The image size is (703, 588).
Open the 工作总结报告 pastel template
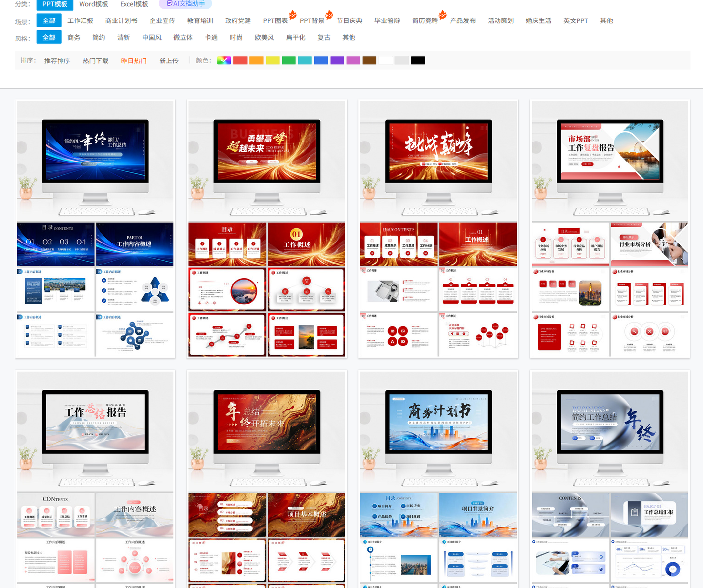pyautogui.click(x=95, y=479)
